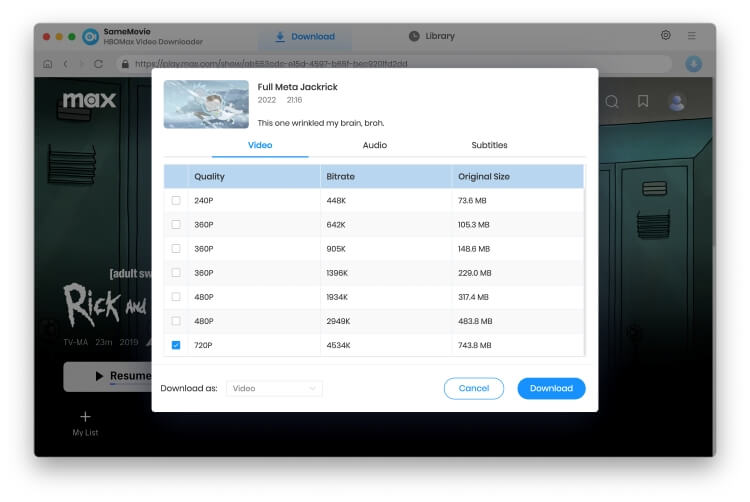The image size is (750, 502).
Task: Click the episode description text
Action: coord(320,123)
